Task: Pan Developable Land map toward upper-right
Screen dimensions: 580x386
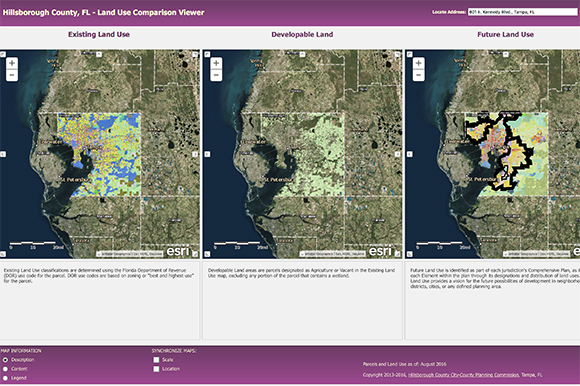Action: click(398, 54)
